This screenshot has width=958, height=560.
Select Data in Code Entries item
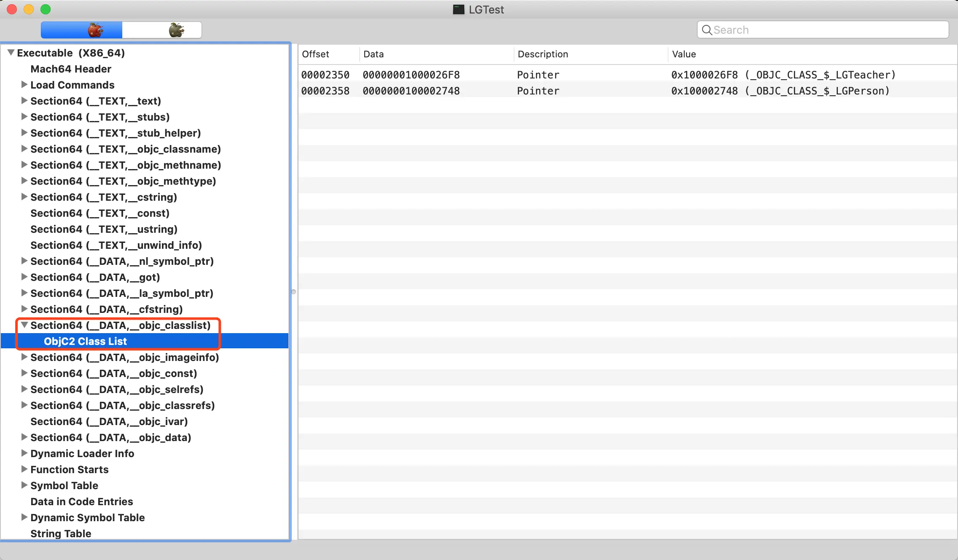(x=82, y=501)
